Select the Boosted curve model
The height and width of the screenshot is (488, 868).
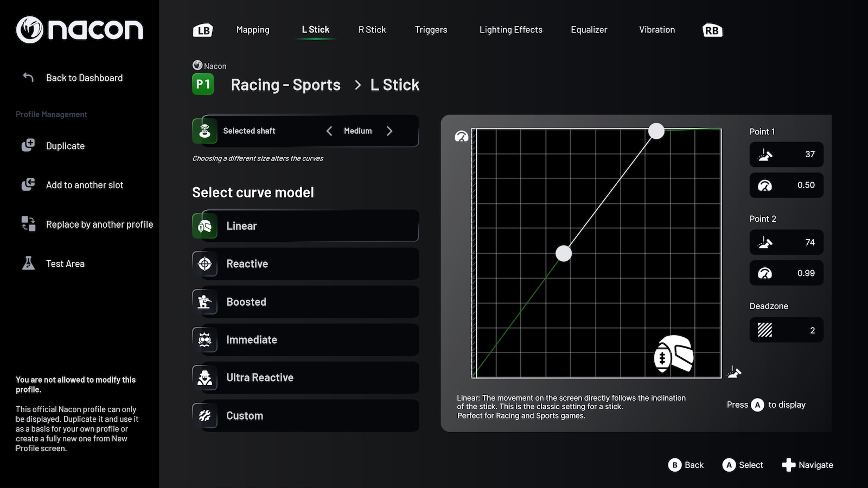[305, 301]
